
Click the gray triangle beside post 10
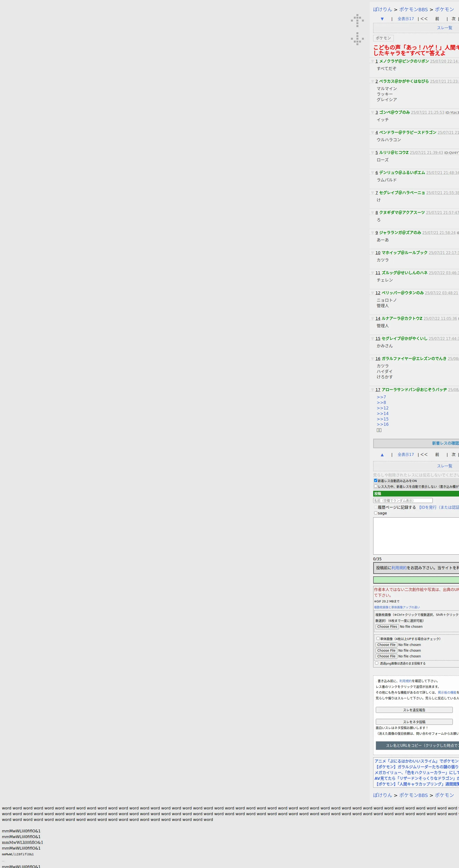372,253
